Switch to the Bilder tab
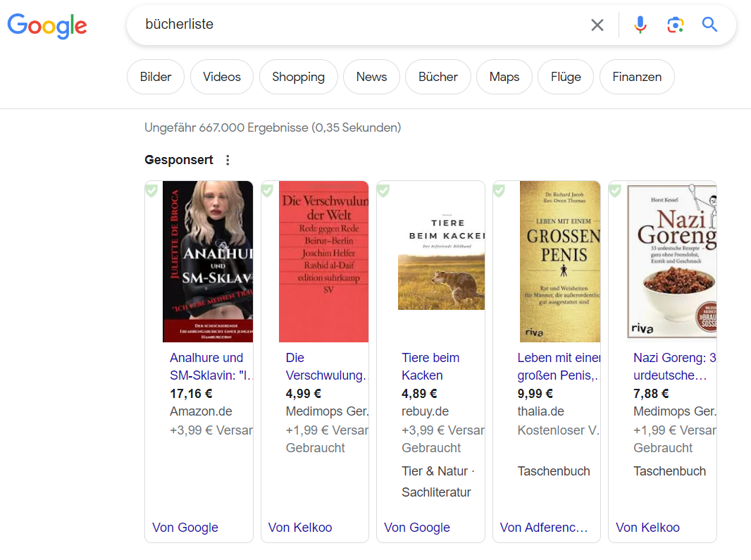751x560 pixels. [x=156, y=77]
